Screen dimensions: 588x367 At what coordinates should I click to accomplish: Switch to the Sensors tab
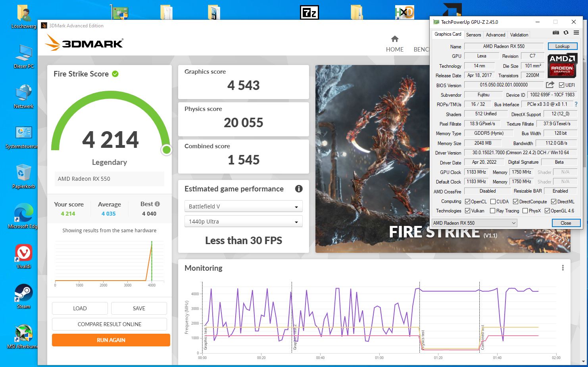coord(473,35)
